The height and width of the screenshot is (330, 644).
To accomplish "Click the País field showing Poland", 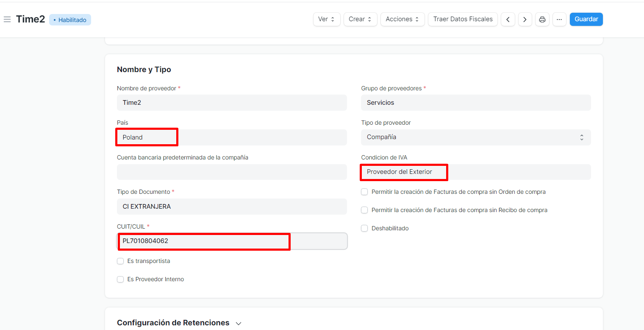I will point(147,137).
